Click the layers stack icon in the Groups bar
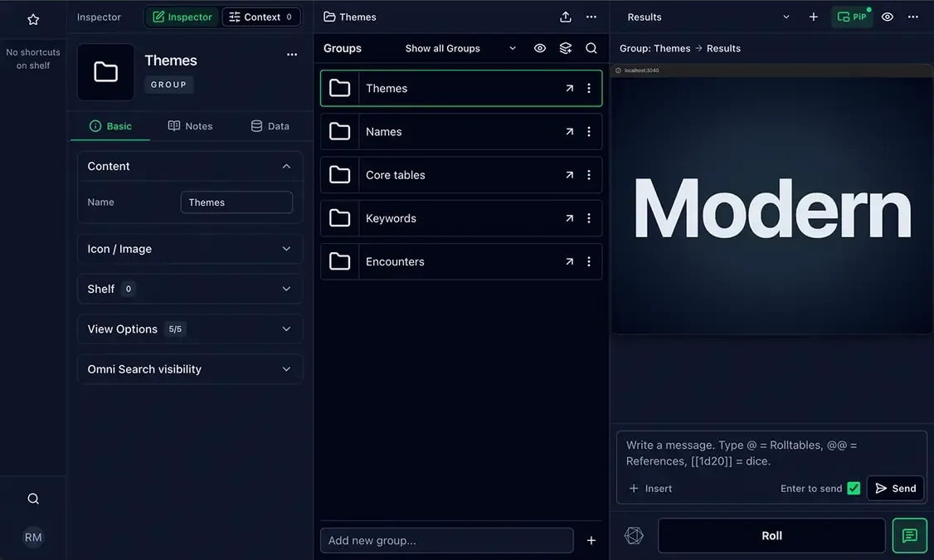 point(565,48)
